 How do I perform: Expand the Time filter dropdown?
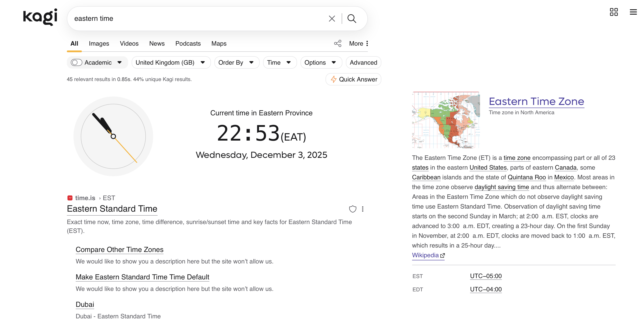tap(279, 62)
